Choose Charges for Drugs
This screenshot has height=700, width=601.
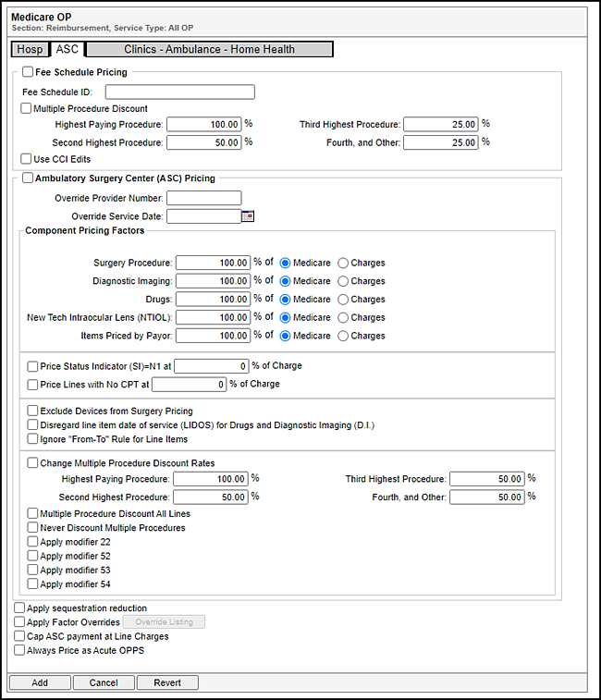click(343, 300)
